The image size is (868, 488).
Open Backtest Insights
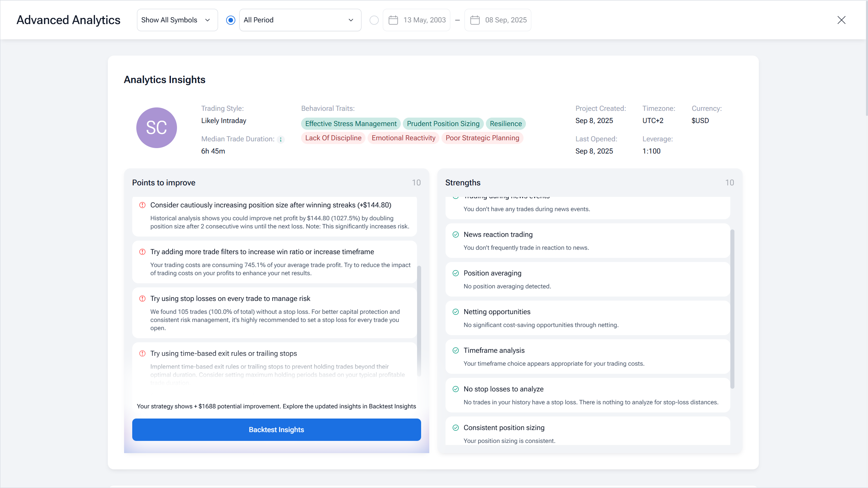click(276, 430)
